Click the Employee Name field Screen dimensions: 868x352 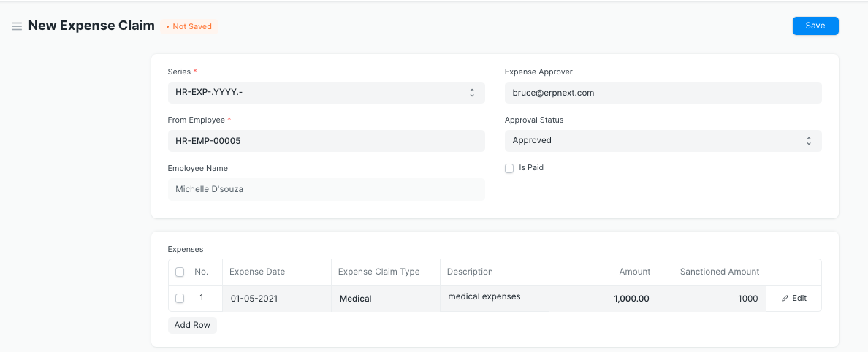(326, 189)
